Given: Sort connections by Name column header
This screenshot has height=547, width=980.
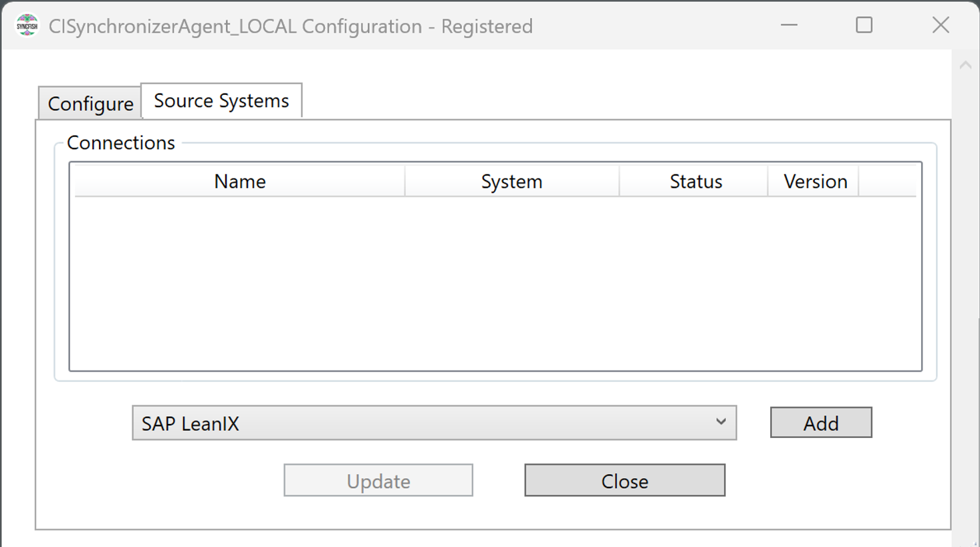Looking at the screenshot, I should (x=240, y=181).
